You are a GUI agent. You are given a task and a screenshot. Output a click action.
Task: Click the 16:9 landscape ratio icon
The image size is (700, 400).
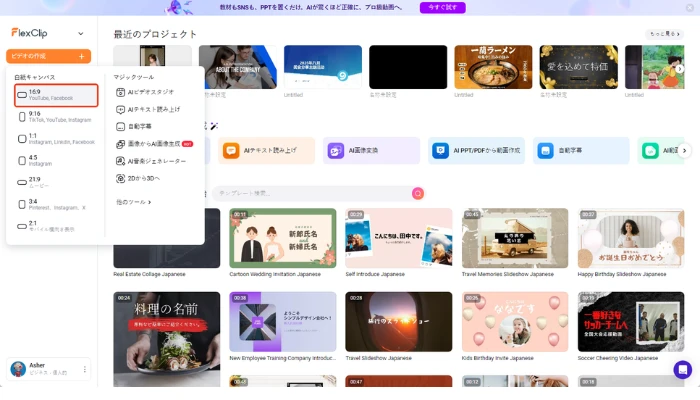tap(22, 95)
